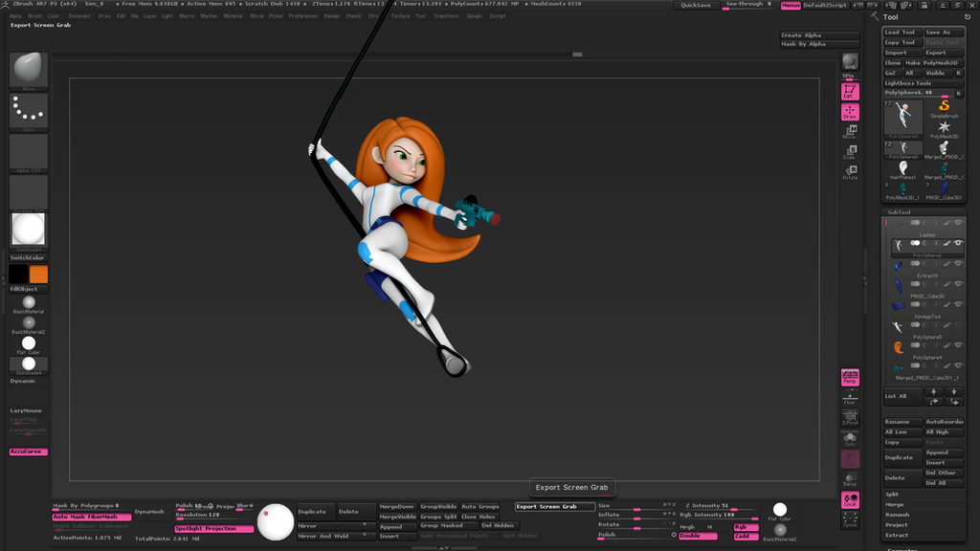Screen dimensions: 980x551
Task: Hide the Lashes subtool with its eye
Action: pos(958,223)
